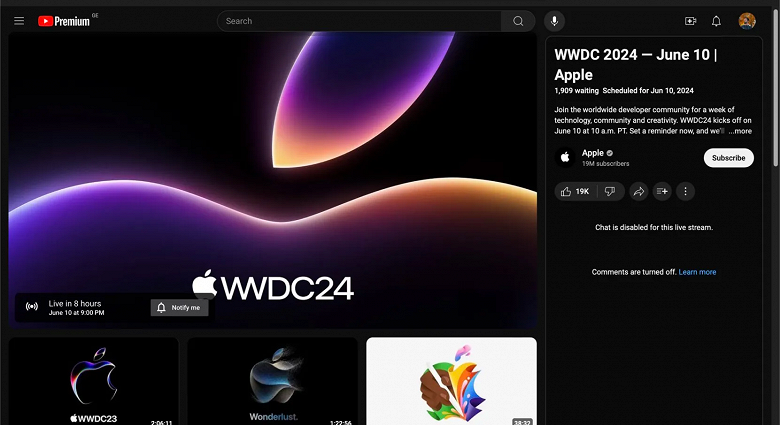This screenshot has height=425, width=780.
Task: Save video to playlist icon
Action: tap(662, 191)
